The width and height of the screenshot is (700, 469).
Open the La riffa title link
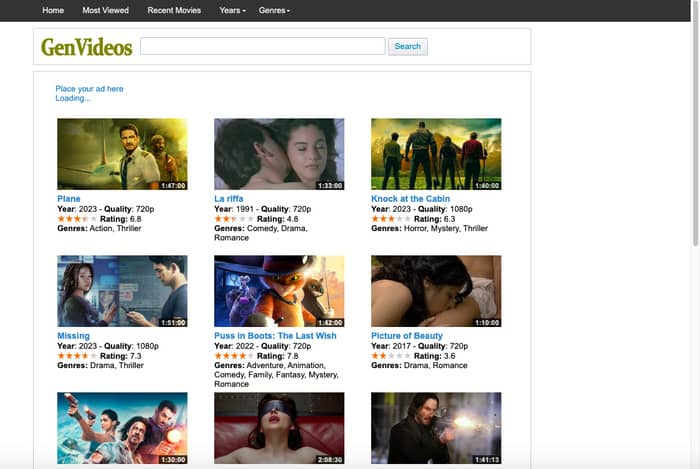pos(228,199)
